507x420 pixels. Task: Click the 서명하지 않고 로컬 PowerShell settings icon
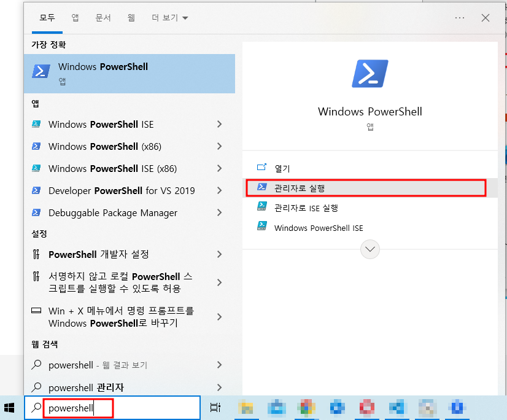point(36,276)
